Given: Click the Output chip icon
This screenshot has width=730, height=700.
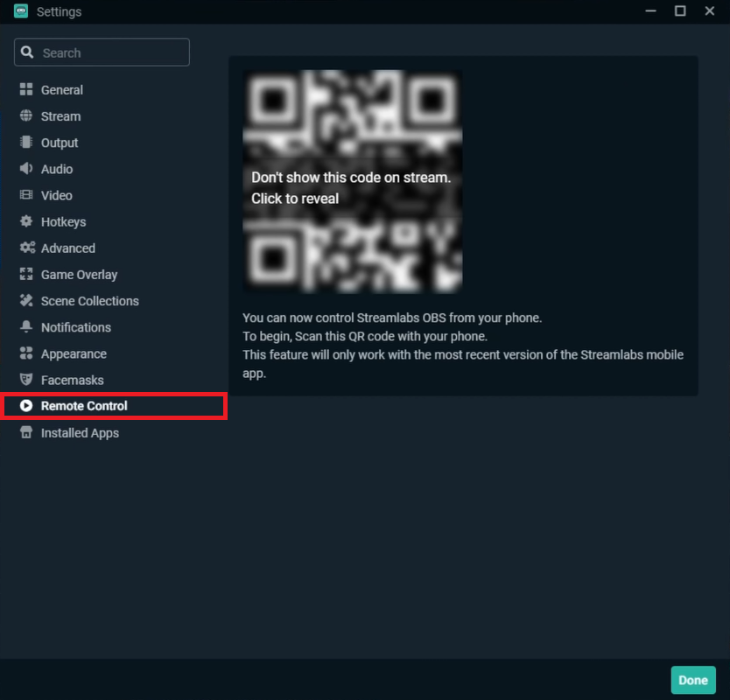Looking at the screenshot, I should coord(26,142).
